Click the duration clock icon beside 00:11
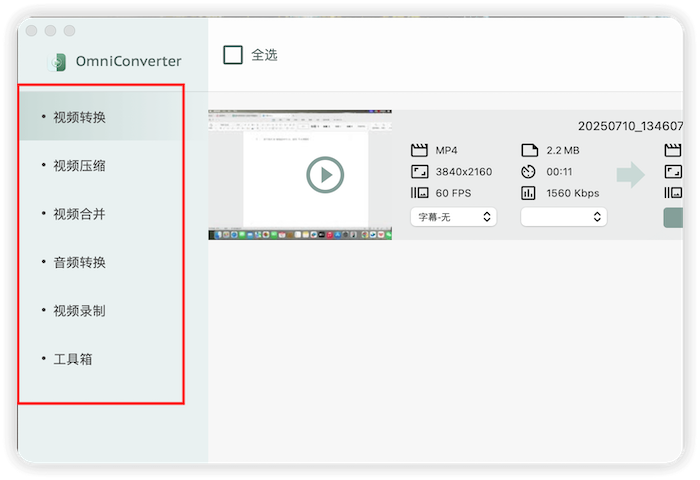The width and height of the screenshot is (700, 480). (529, 172)
